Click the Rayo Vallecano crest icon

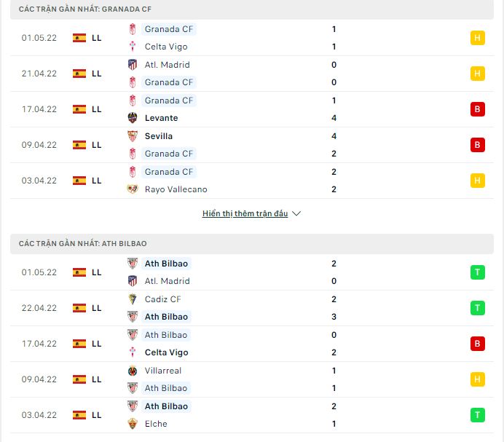(133, 189)
